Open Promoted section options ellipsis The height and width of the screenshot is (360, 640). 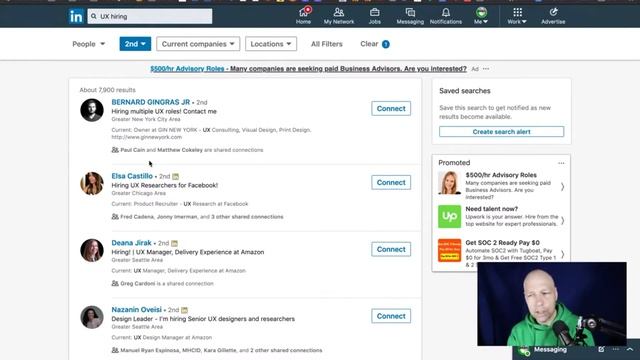[561, 163]
